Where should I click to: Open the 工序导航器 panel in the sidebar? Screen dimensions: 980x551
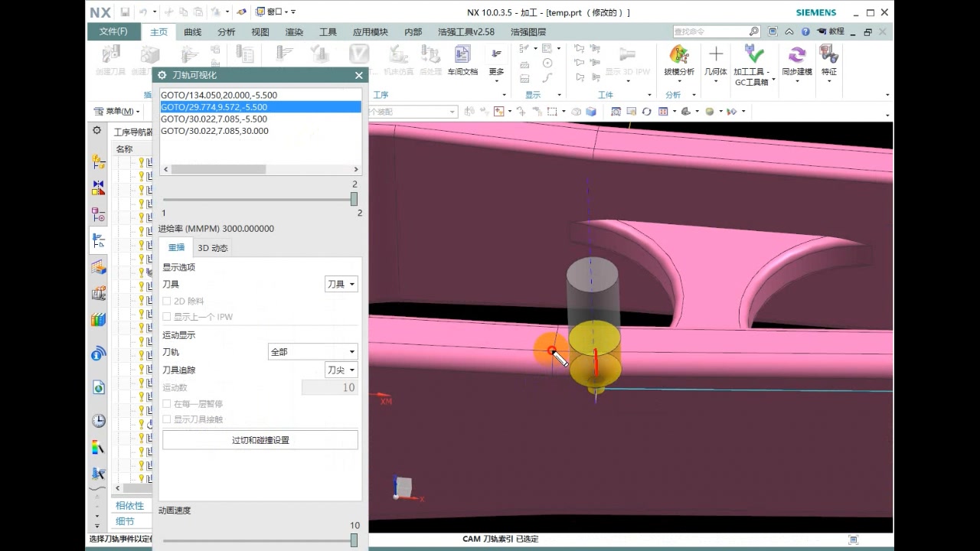(x=98, y=242)
